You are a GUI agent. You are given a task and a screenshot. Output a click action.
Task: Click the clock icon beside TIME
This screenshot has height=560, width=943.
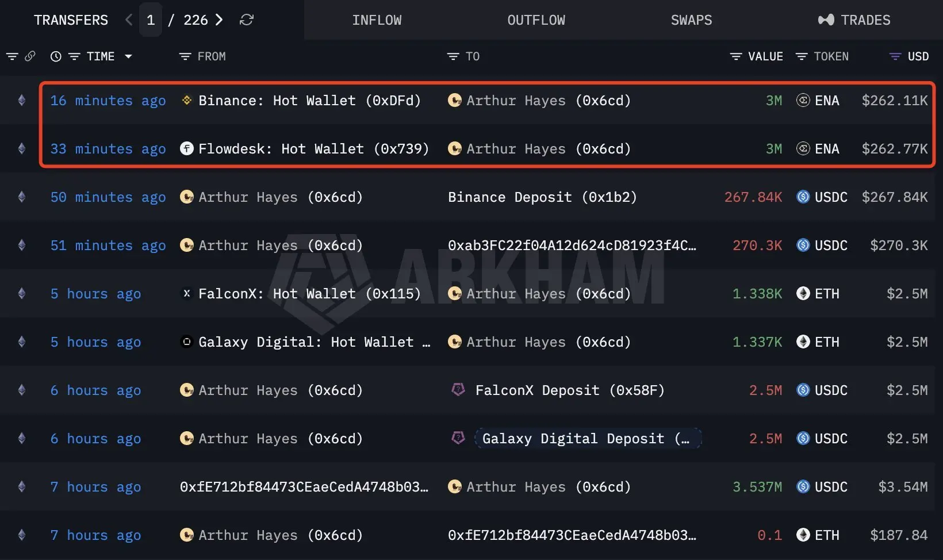[56, 56]
